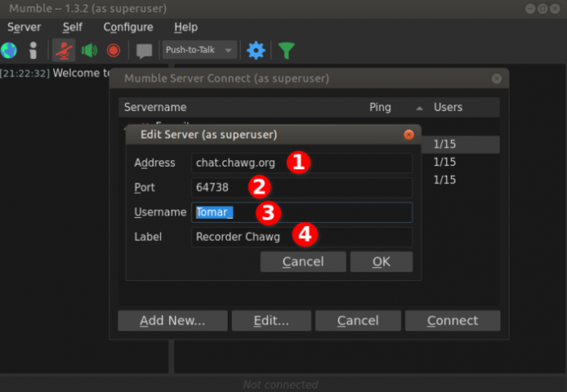Sort the server list by the Ping column
The image size is (567, 392).
point(380,108)
